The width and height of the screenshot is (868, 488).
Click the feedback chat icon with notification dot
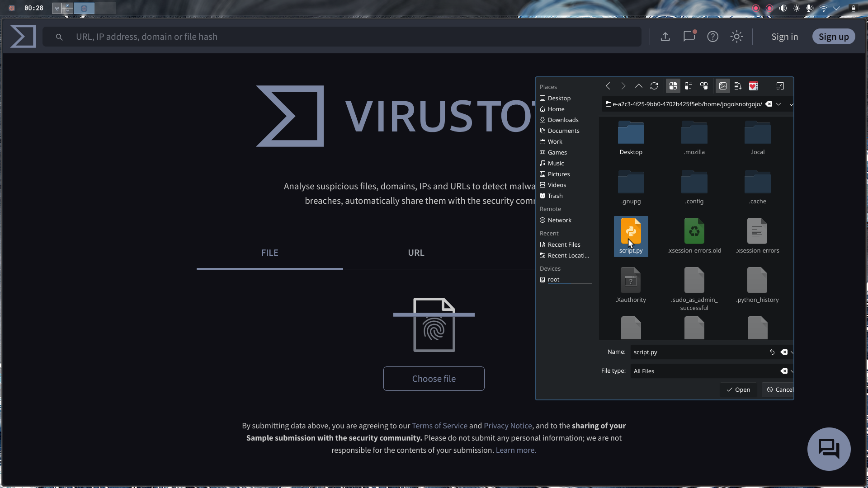point(689,37)
